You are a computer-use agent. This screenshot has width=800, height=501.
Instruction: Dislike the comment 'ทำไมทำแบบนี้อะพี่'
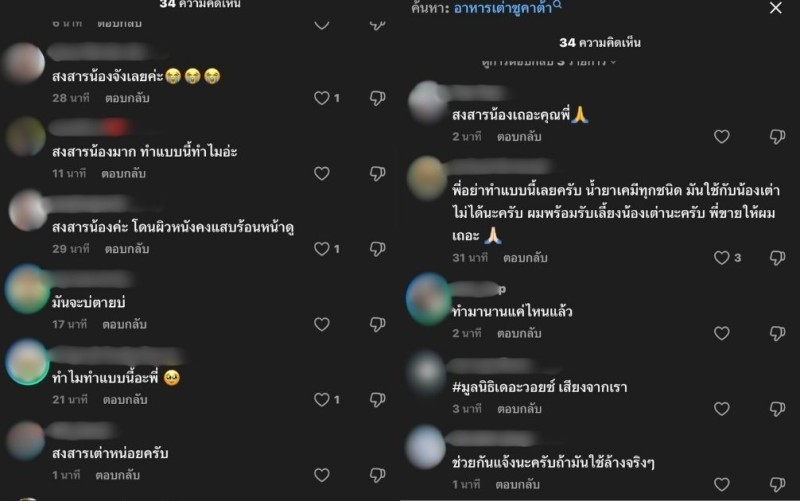pyautogui.click(x=378, y=399)
